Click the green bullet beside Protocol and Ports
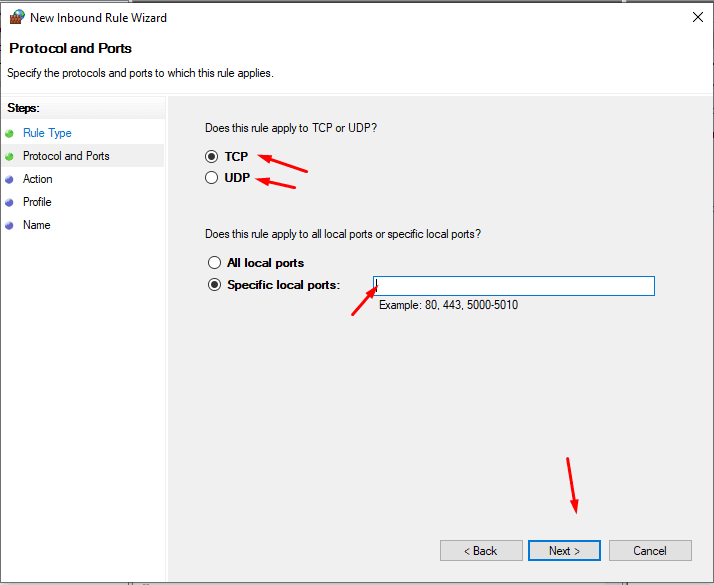 9,157
